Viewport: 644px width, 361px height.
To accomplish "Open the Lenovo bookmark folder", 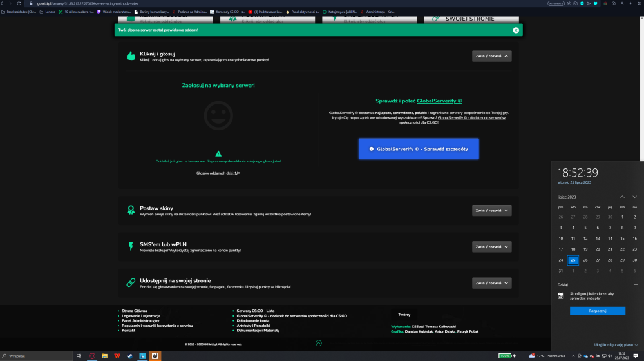I will 47,12.
